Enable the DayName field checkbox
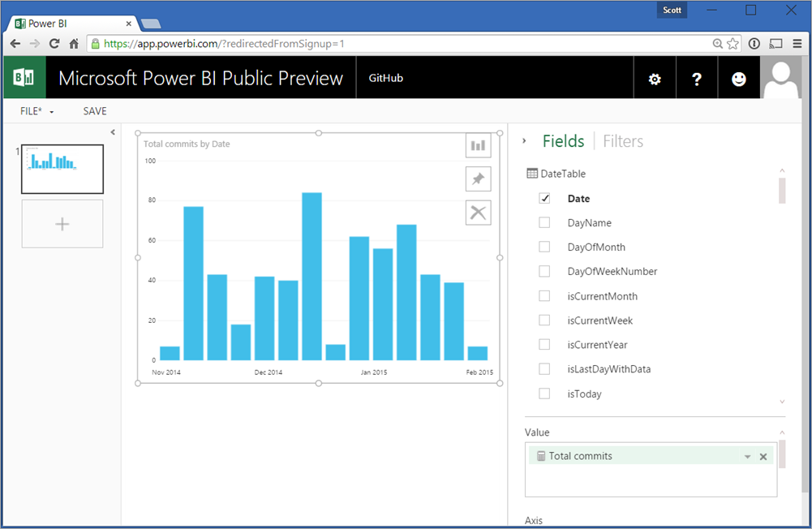812x529 pixels. coord(544,222)
